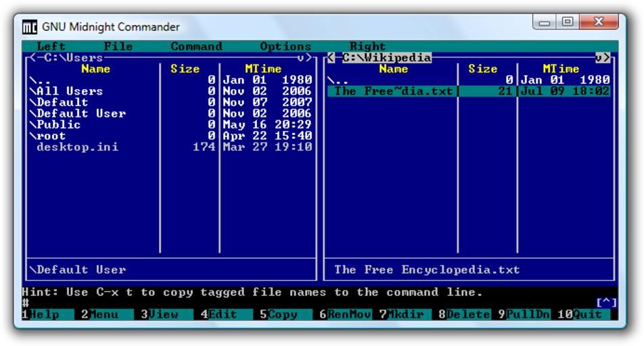The image size is (644, 346).
Task: Open the Left menu
Action: (51, 47)
